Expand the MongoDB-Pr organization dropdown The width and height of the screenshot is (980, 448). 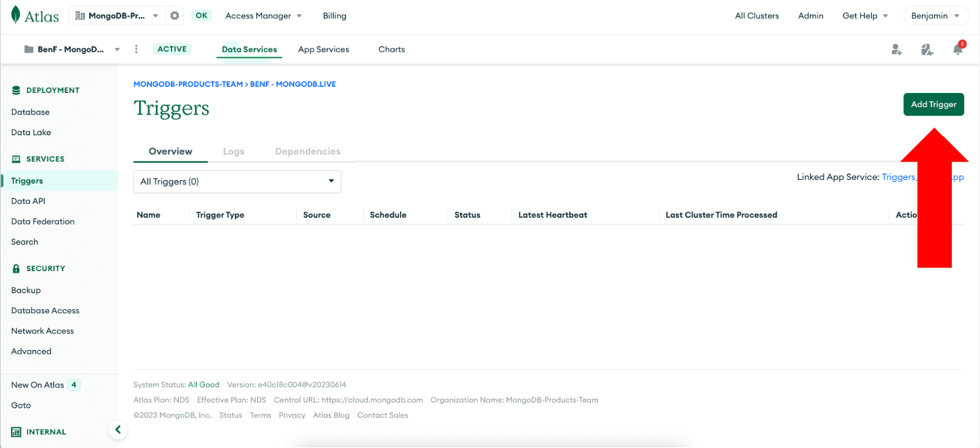[116, 16]
